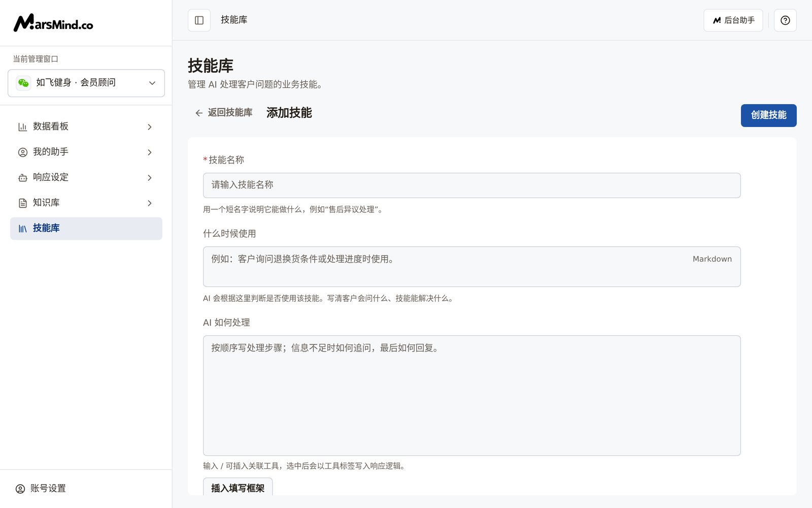The width and height of the screenshot is (812, 508).
Task: Click the MarsMind.co logo
Action: [53, 23]
